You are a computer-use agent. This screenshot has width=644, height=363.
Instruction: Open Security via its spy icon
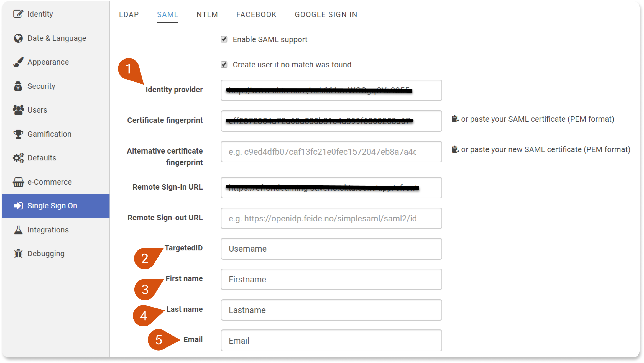(18, 86)
